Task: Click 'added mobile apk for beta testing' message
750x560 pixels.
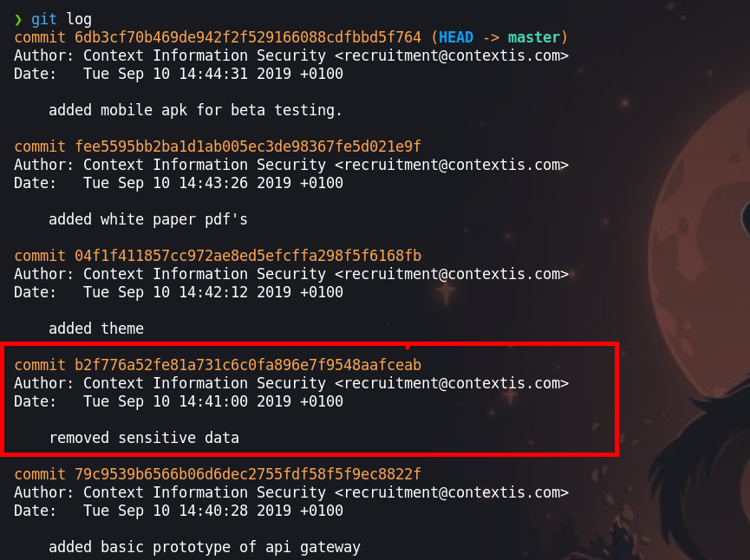Action: 195,110
